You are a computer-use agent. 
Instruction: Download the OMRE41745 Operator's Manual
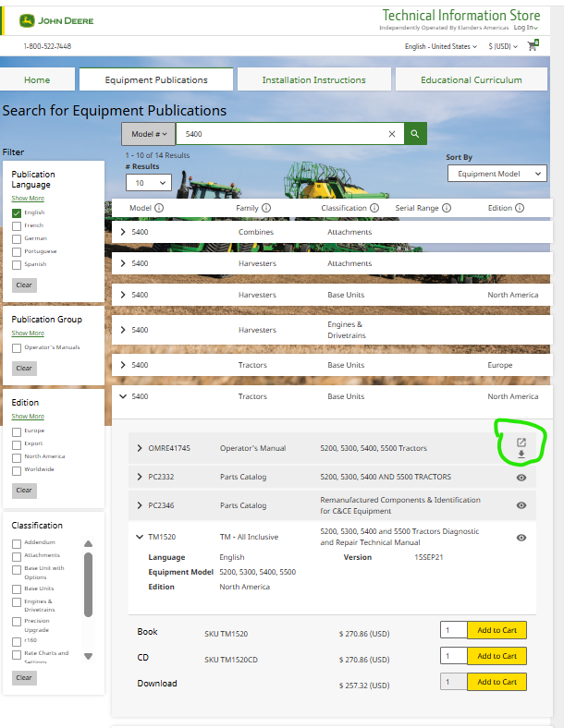[521, 455]
